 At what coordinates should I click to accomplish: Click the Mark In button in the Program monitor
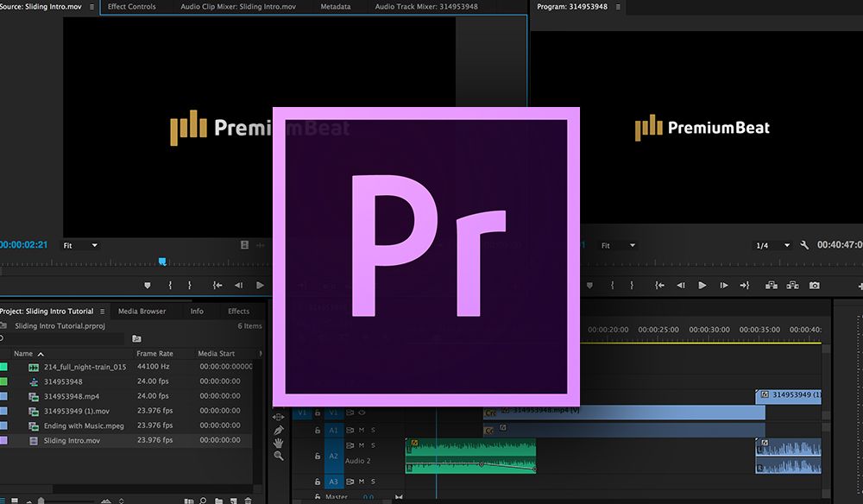point(613,285)
